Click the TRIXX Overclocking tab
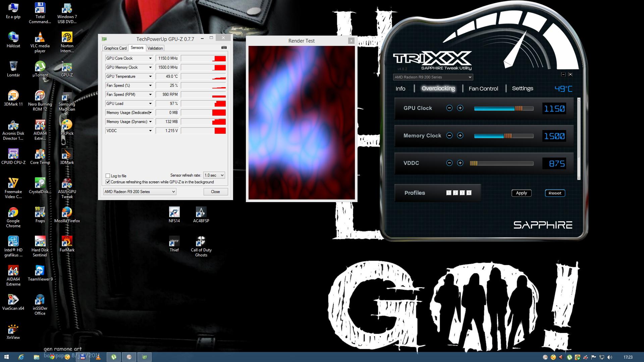This screenshot has height=362, width=644. (438, 88)
